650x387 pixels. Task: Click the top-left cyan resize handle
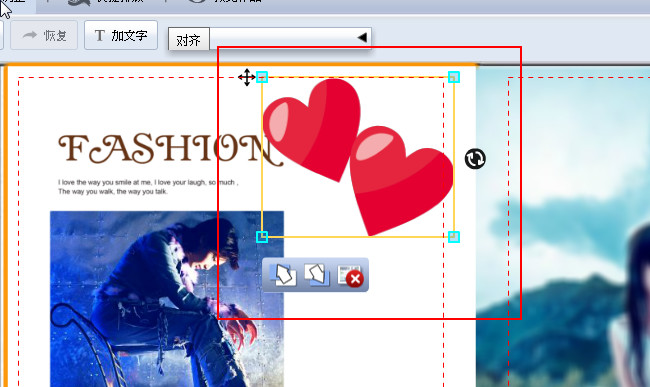point(262,77)
